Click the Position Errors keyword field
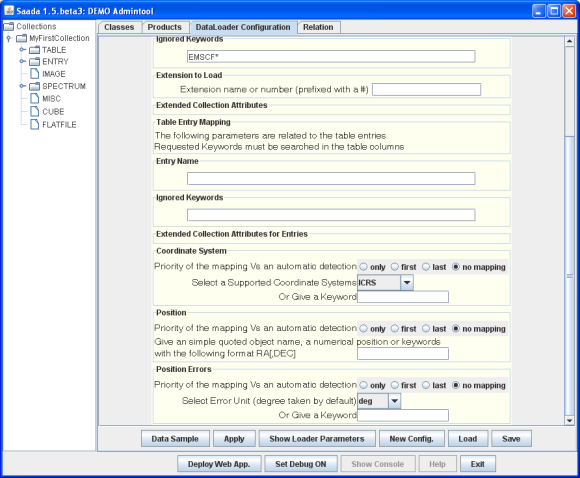The image size is (580, 478). click(x=403, y=415)
